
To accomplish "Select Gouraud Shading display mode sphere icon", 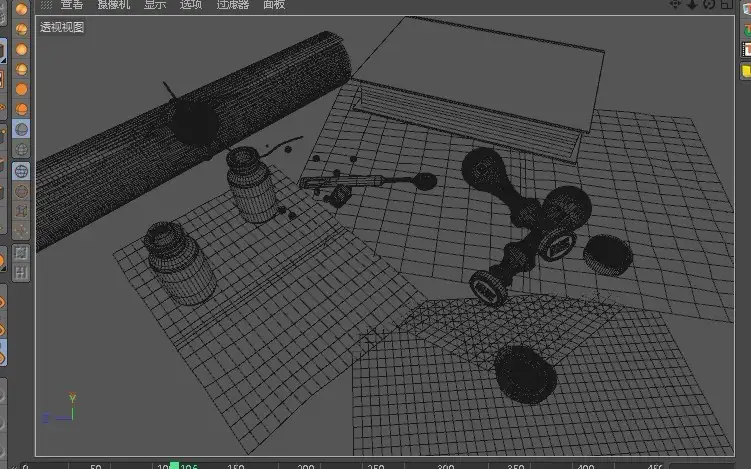I will [x=21, y=9].
